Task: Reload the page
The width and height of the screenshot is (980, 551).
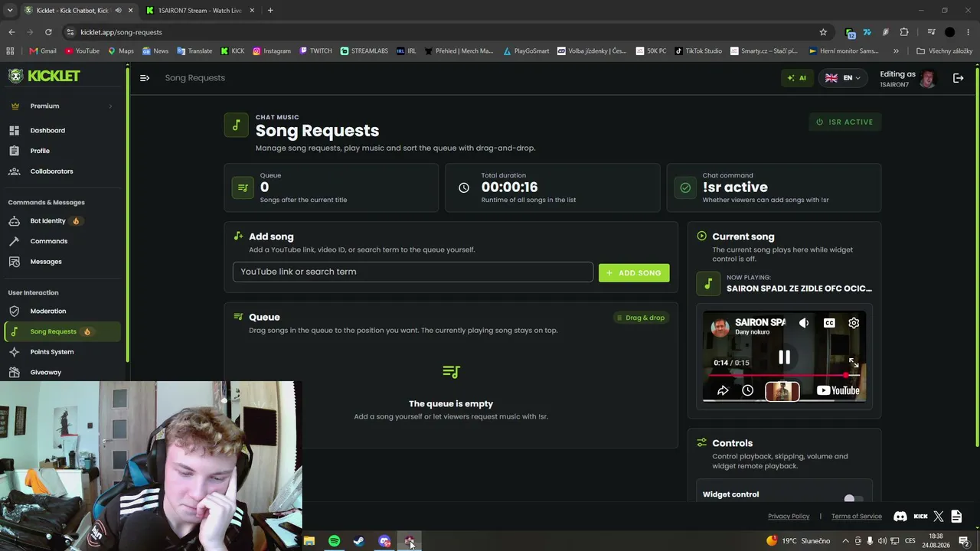Action: [x=48, y=32]
